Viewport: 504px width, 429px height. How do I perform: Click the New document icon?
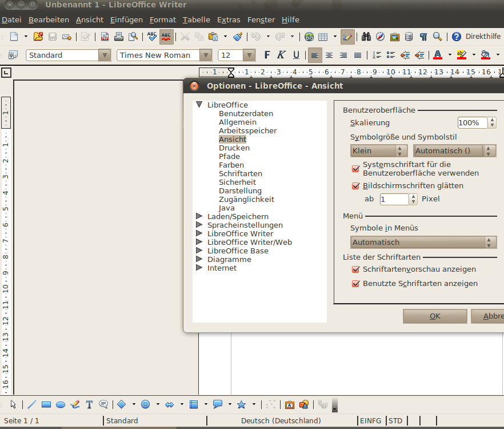coord(14,37)
